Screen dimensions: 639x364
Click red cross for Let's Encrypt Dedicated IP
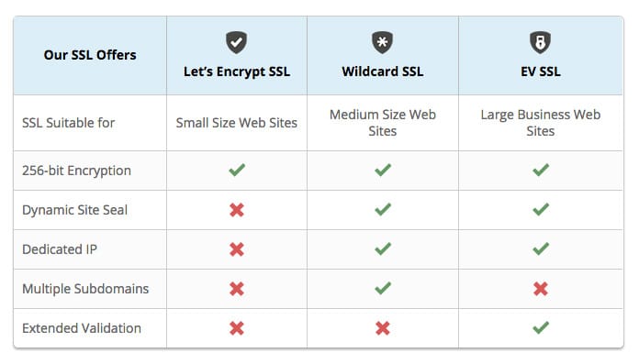click(x=237, y=249)
